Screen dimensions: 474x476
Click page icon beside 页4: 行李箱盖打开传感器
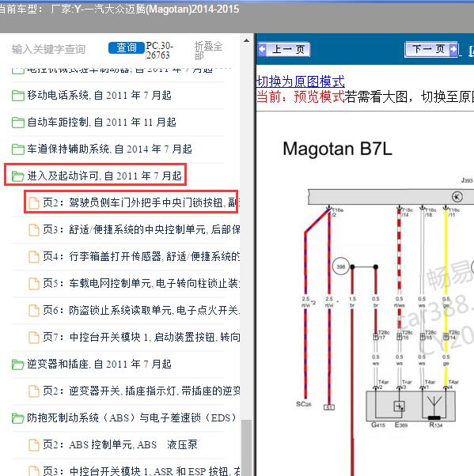(34, 257)
